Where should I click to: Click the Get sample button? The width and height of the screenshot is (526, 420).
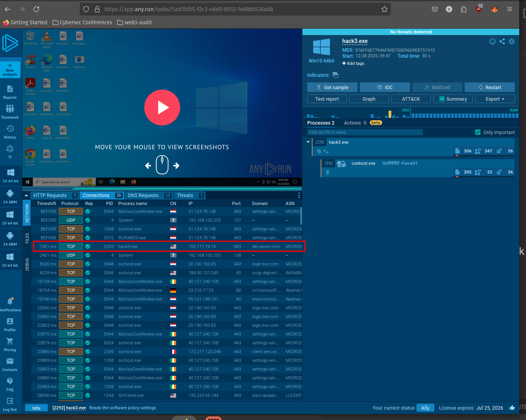[x=332, y=87]
